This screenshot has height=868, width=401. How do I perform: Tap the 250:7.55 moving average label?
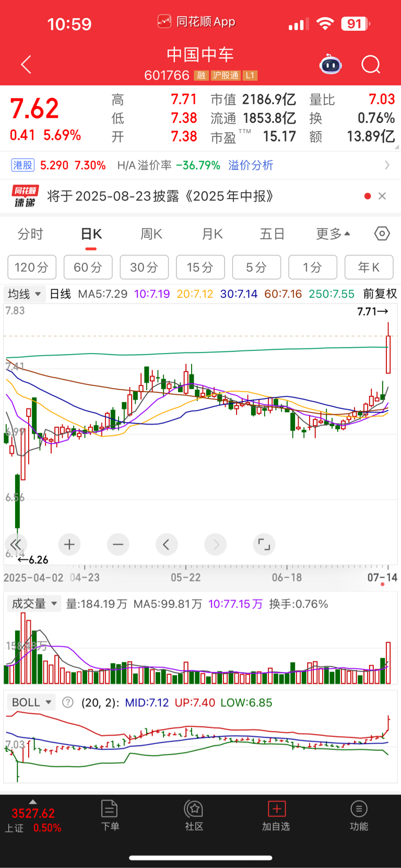tap(332, 294)
